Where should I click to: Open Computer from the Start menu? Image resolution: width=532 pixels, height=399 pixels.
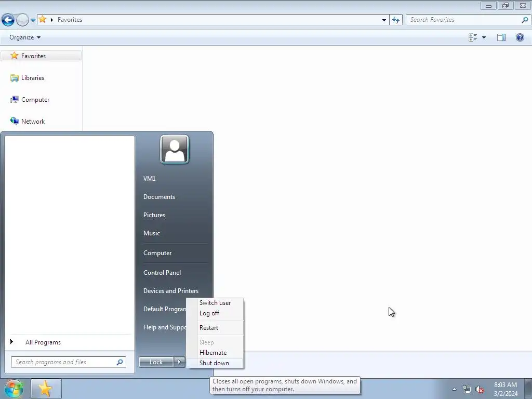click(157, 253)
